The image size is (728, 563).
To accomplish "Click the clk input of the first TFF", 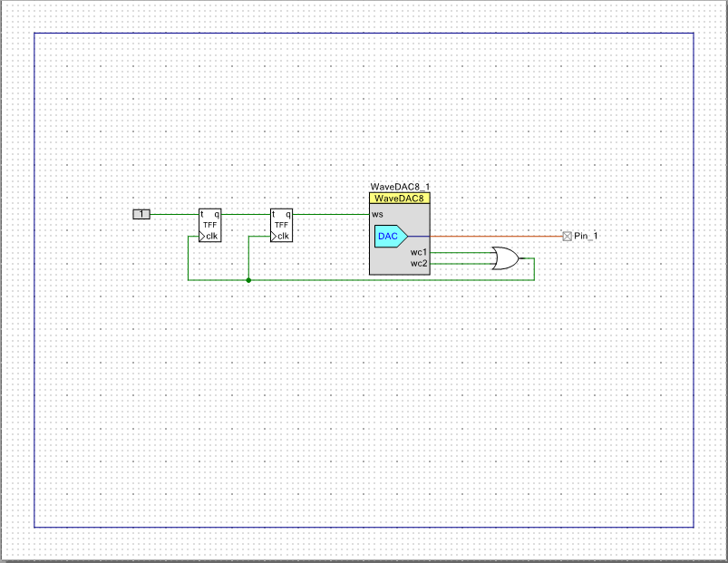I will [209, 236].
